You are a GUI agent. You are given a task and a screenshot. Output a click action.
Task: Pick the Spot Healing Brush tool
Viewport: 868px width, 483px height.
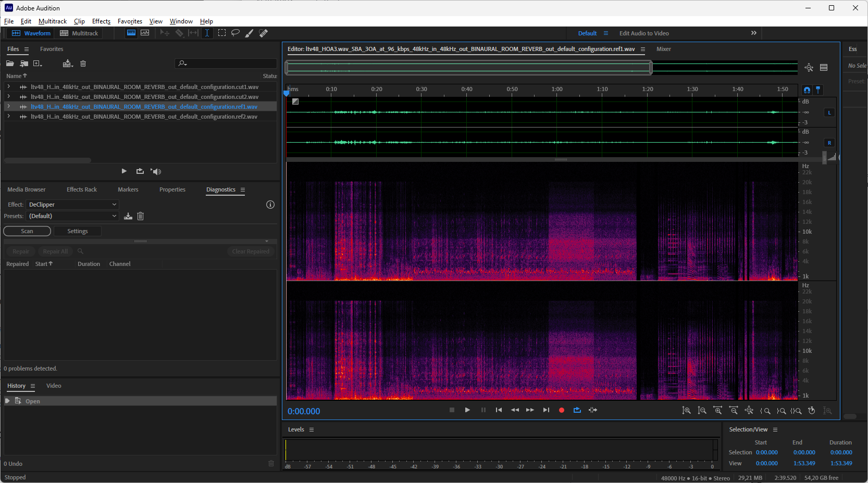click(264, 33)
